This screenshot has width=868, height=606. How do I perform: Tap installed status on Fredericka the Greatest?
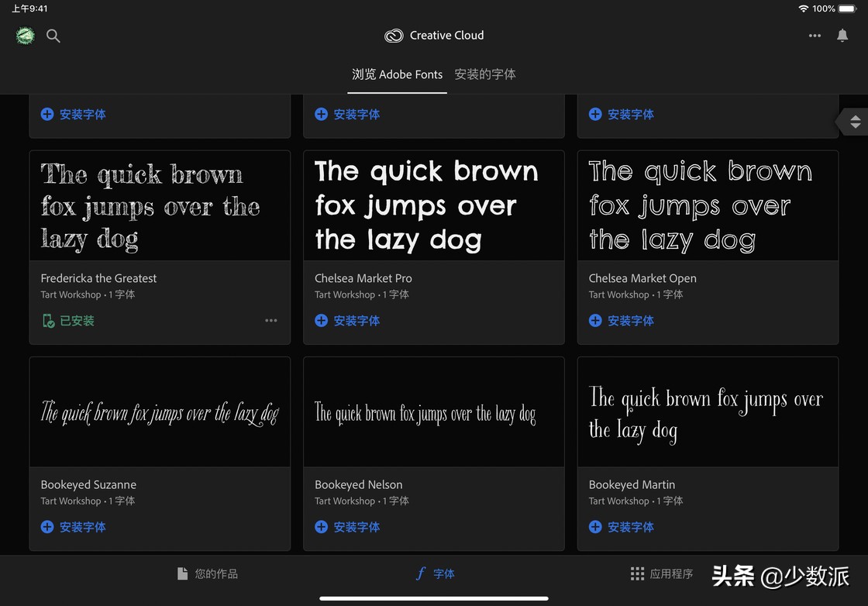[69, 321]
